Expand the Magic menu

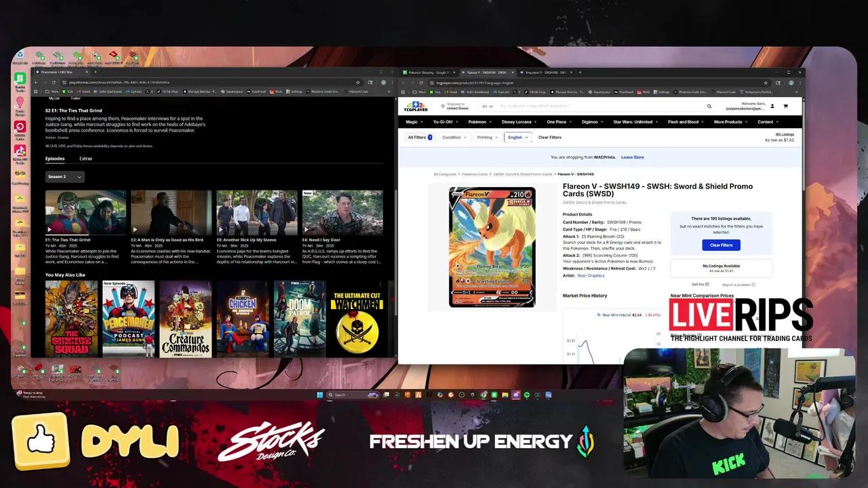click(414, 122)
